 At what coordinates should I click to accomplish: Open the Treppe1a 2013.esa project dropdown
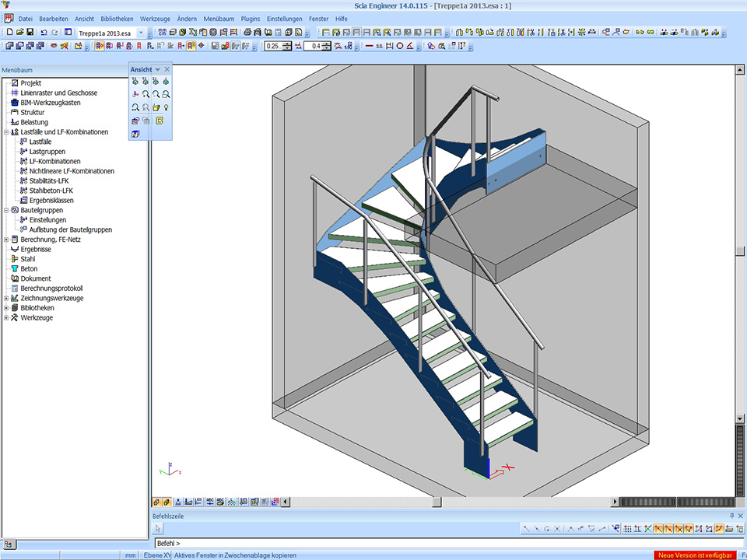[x=141, y=33]
